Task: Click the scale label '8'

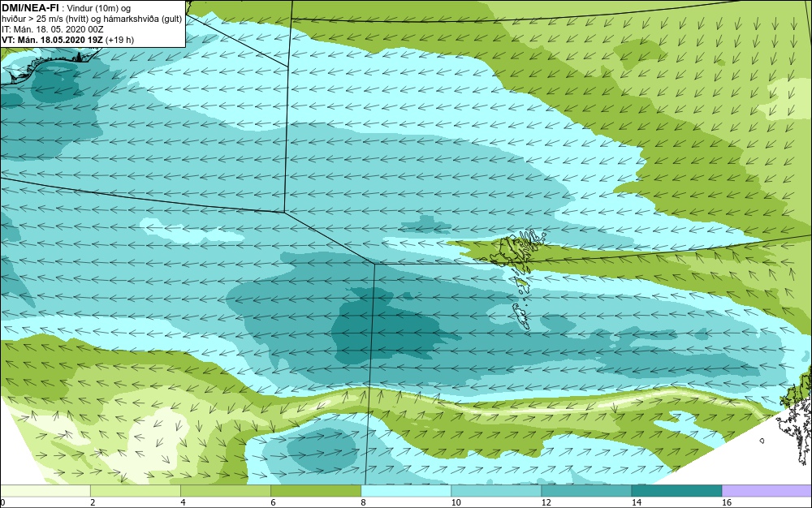Action: point(363,502)
